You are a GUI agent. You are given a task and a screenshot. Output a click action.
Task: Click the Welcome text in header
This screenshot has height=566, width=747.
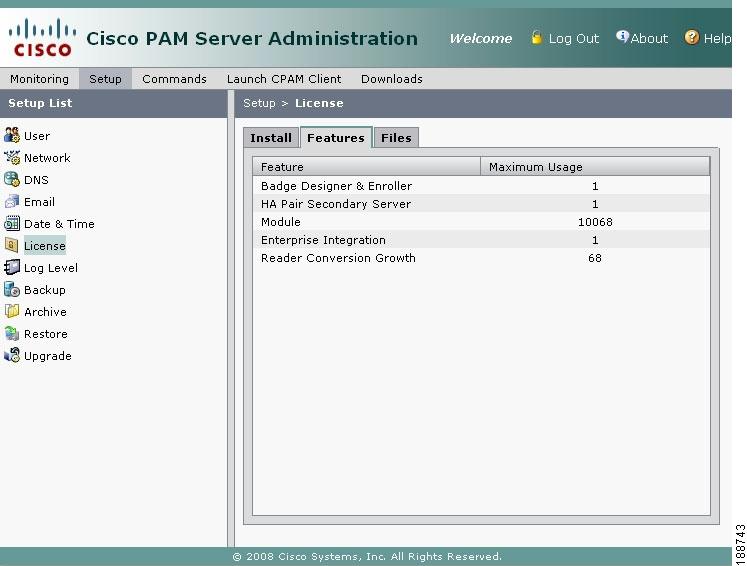pyautogui.click(x=481, y=38)
